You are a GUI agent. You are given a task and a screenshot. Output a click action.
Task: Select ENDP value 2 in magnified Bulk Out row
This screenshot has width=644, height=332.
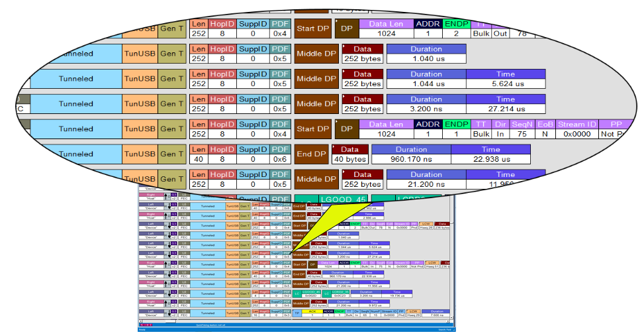tap(455, 34)
